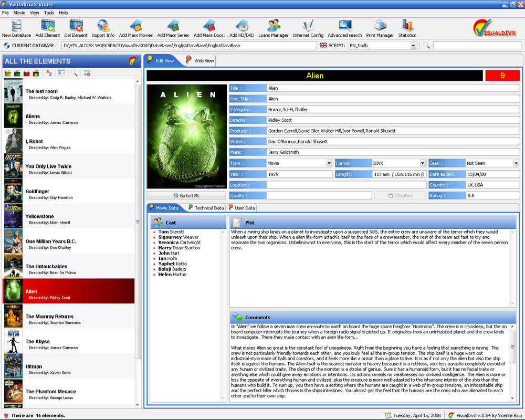
Task: Open the Tools menu
Action: pyautogui.click(x=49, y=13)
